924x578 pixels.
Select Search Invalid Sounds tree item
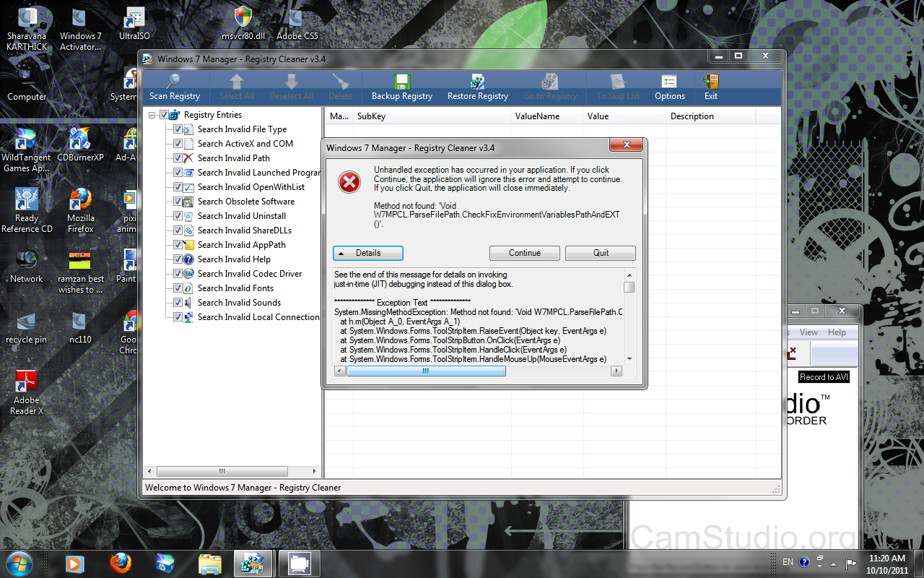pos(239,303)
